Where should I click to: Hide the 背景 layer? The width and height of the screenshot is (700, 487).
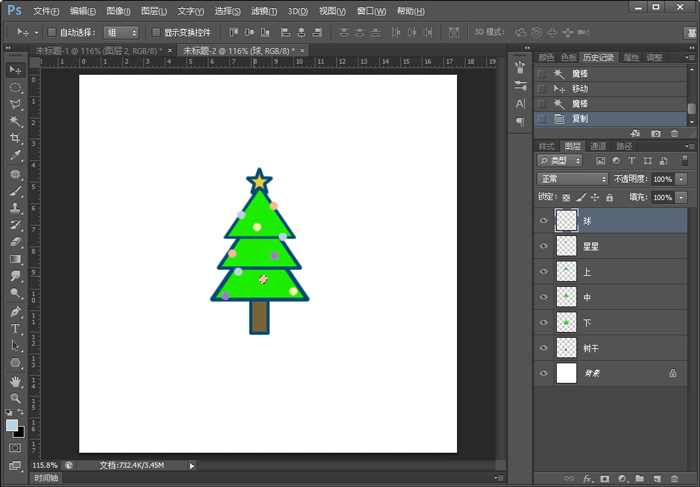tap(544, 373)
